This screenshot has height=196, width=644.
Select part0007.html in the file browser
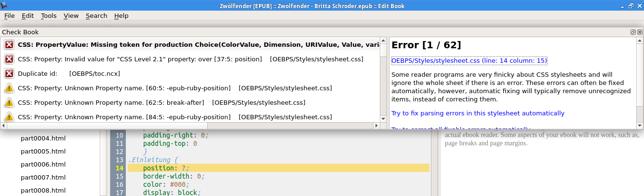pyautogui.click(x=43, y=177)
